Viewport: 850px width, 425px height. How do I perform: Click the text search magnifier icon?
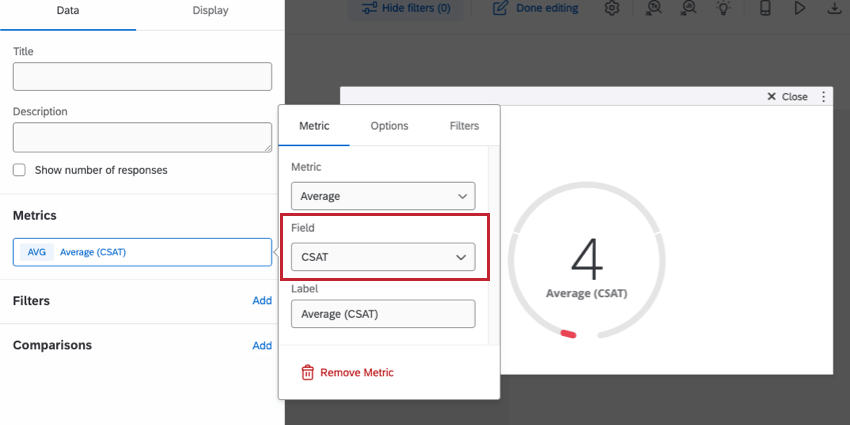click(654, 8)
